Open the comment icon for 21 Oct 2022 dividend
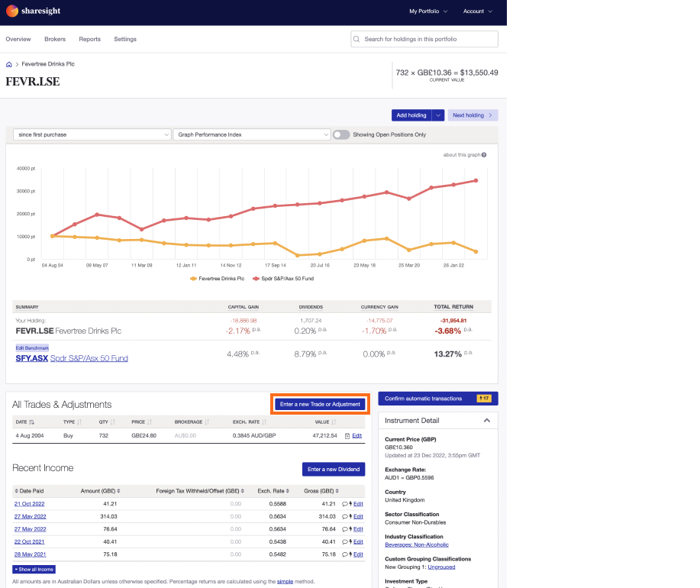 tap(344, 503)
